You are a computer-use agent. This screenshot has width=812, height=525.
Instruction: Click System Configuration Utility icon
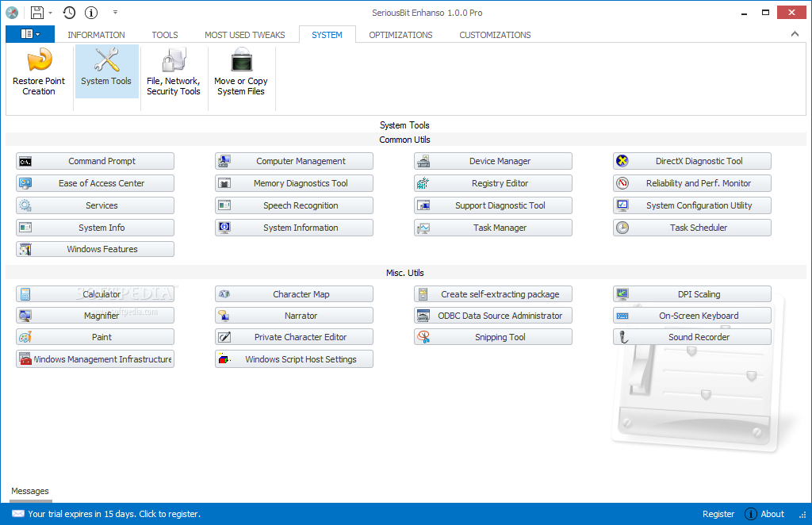622,205
